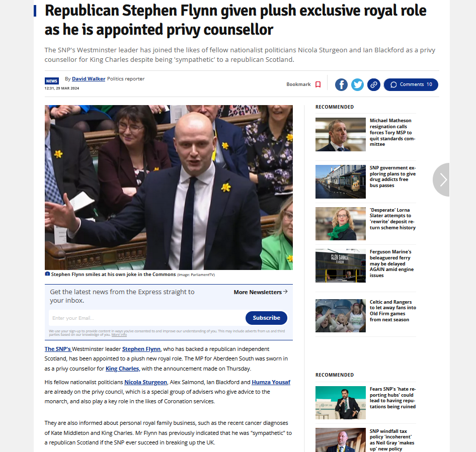Click the next-article chevron arrow
The width and height of the screenshot is (476, 452).
coord(442,179)
